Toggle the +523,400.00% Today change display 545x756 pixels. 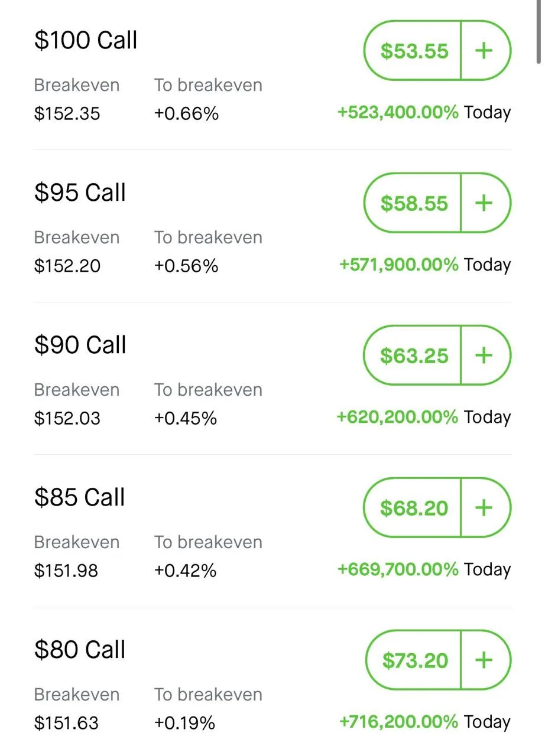pyautogui.click(x=424, y=112)
